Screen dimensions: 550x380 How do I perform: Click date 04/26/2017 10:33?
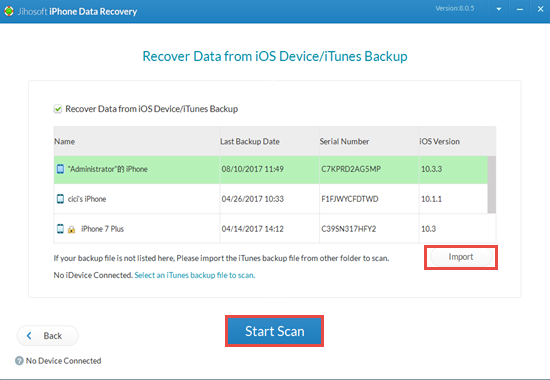click(253, 199)
